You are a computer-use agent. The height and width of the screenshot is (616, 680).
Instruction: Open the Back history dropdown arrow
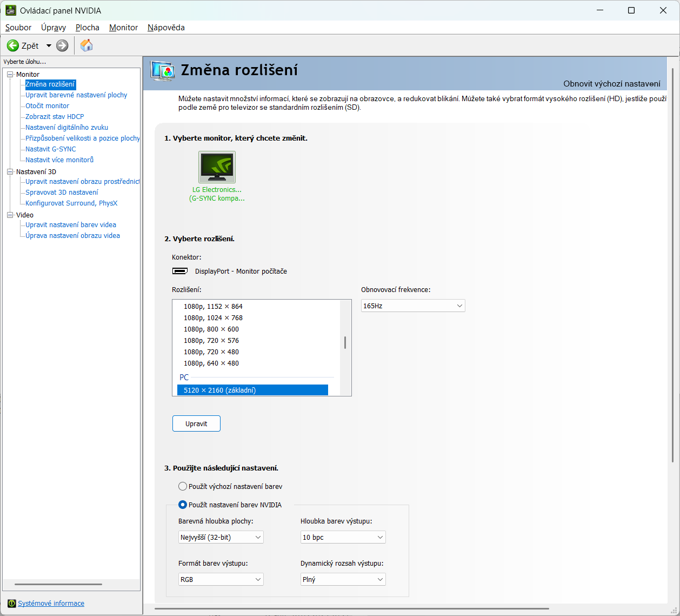(49, 46)
